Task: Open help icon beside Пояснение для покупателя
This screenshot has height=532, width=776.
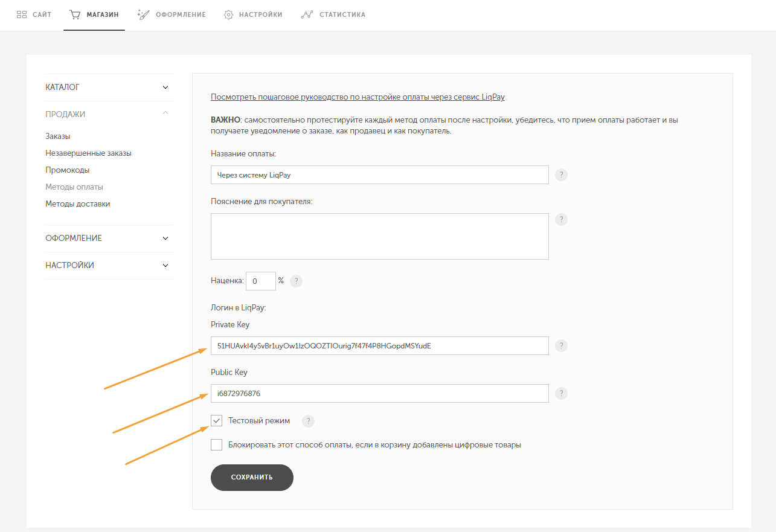Action: (561, 219)
